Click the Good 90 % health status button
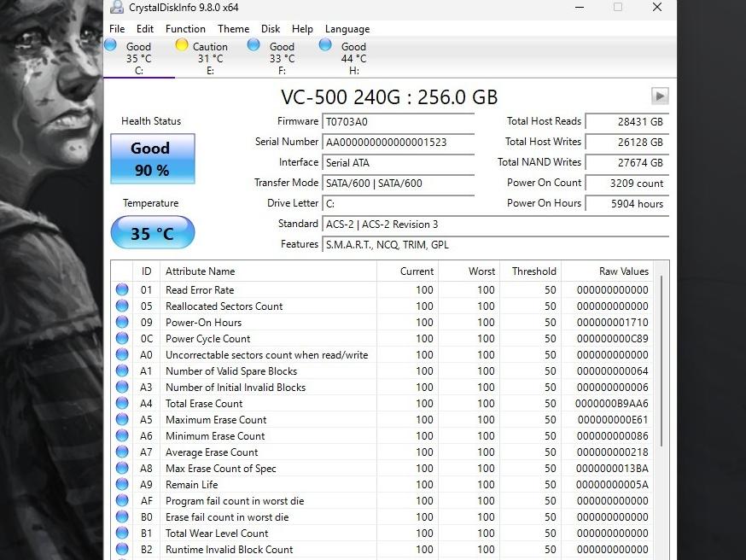Viewport: 746px width, 560px height. point(152,159)
